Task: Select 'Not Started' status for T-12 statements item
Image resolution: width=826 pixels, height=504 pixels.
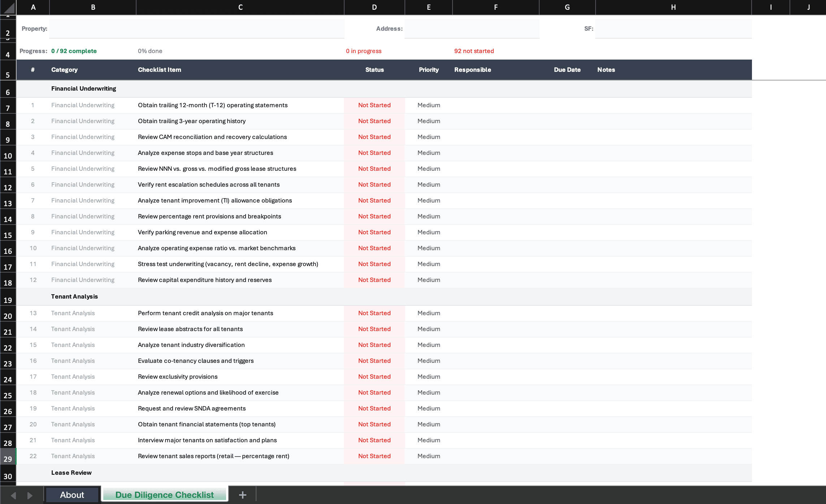Action: pyautogui.click(x=374, y=105)
